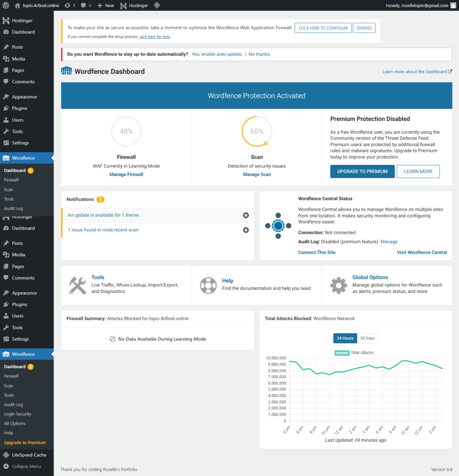Click the Manage Firewall link

[126, 175]
